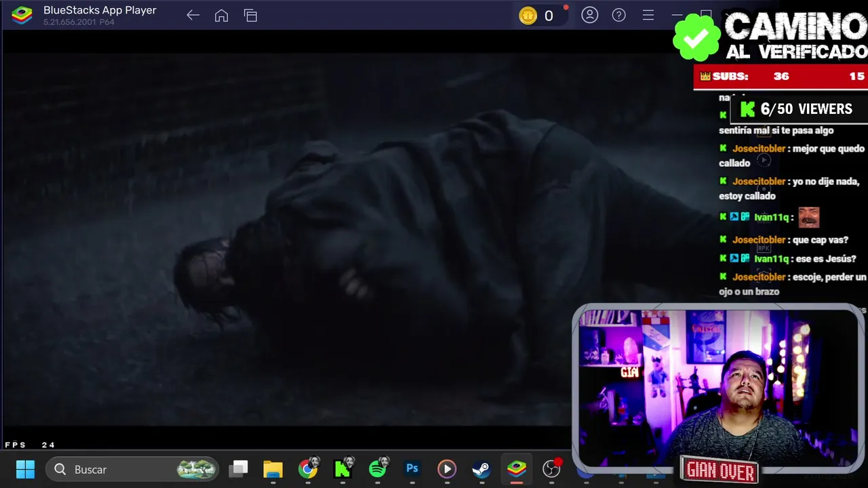Switch to Spotify on taskbar
Screen dimensions: 868x488
[378, 468]
